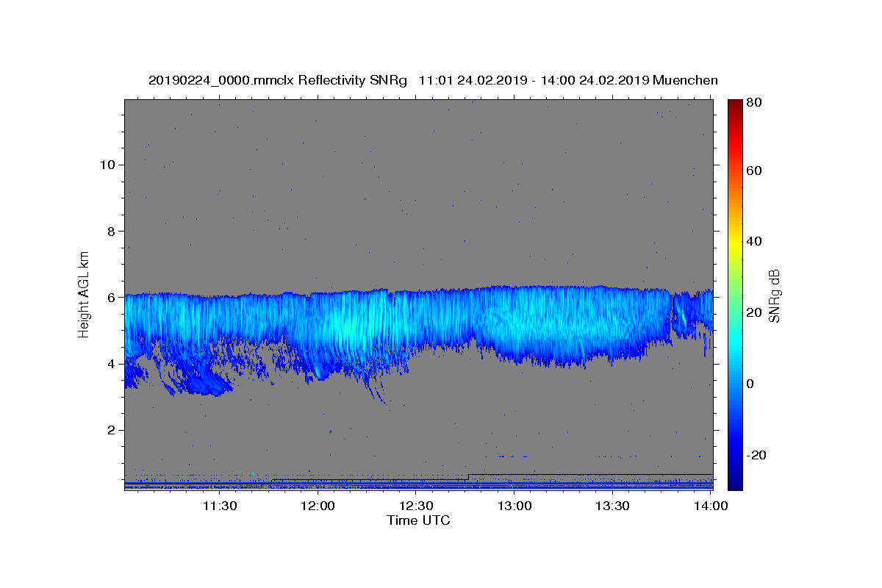Click the dark blue bottom of the colorbar
Viewport: 882px width, 588px height.
point(735,481)
